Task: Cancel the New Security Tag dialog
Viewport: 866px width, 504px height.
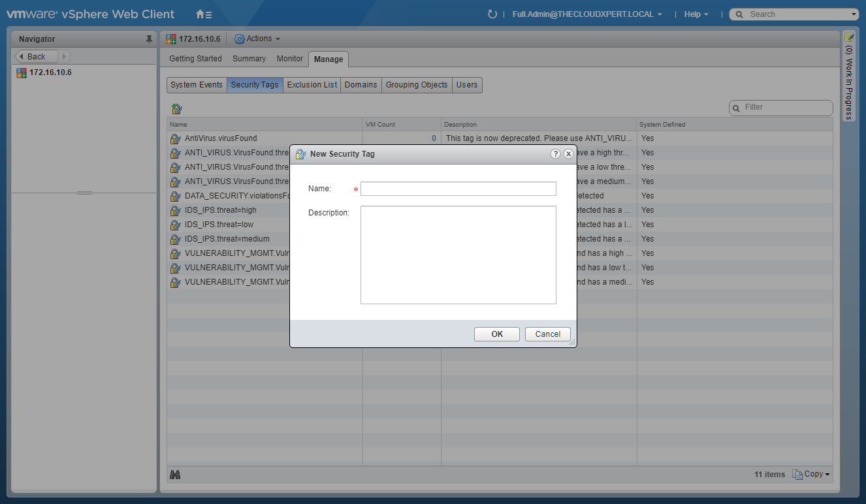Action: pyautogui.click(x=547, y=334)
